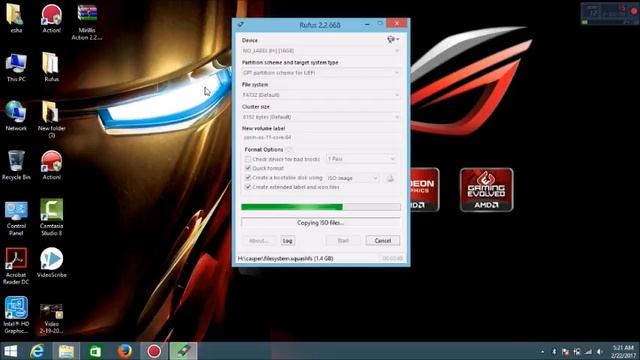Switch to Action! recorder in taskbar
The height and width of the screenshot is (360, 640).
[x=154, y=351]
